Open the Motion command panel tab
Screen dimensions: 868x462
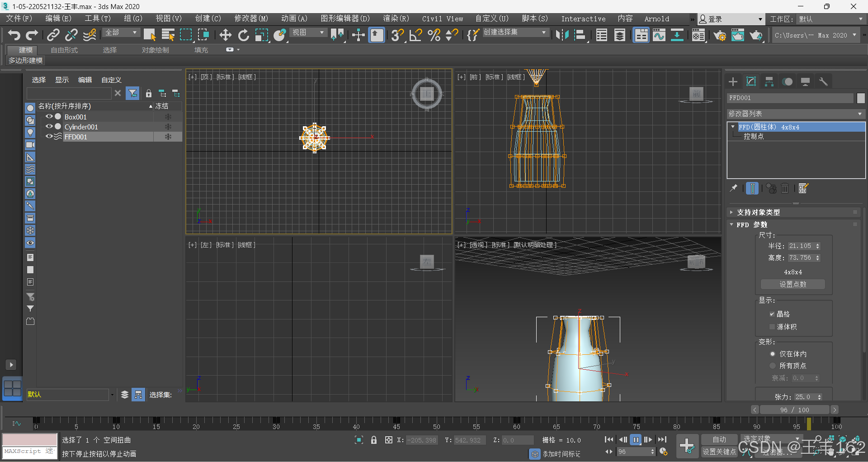click(788, 81)
